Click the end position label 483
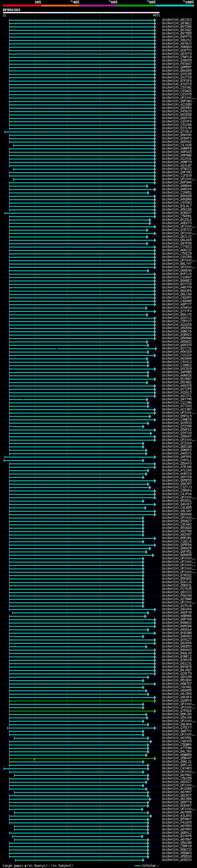197x868 pixels. [155, 15]
